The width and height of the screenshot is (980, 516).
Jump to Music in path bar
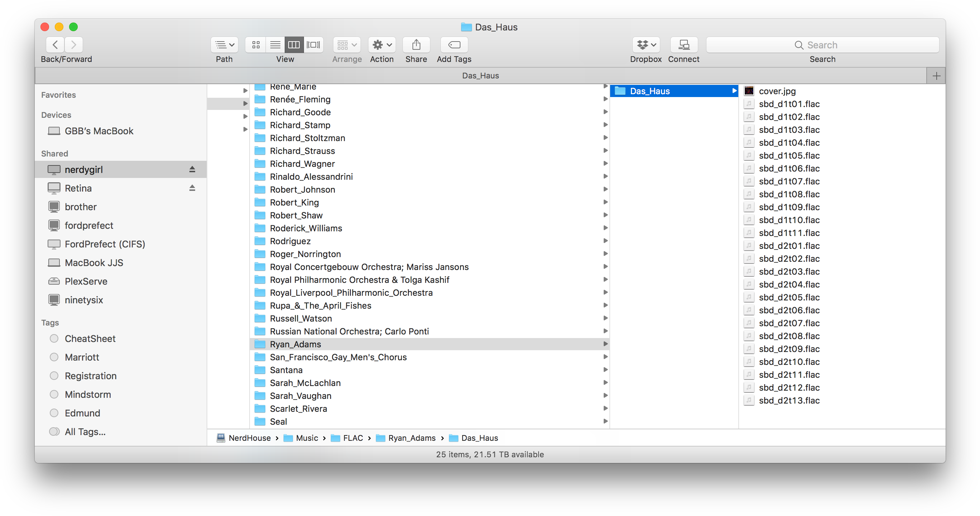click(x=300, y=438)
